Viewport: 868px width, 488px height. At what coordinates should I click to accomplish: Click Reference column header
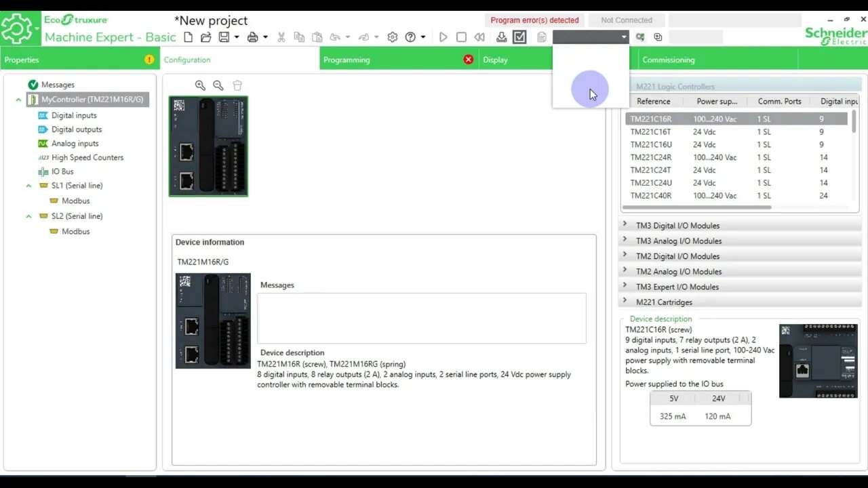(x=654, y=102)
